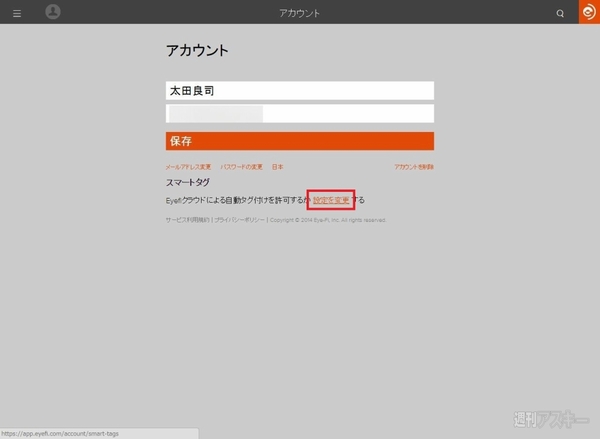Click the アカウント title in header bar
This screenshot has width=600, height=439.
click(x=299, y=13)
